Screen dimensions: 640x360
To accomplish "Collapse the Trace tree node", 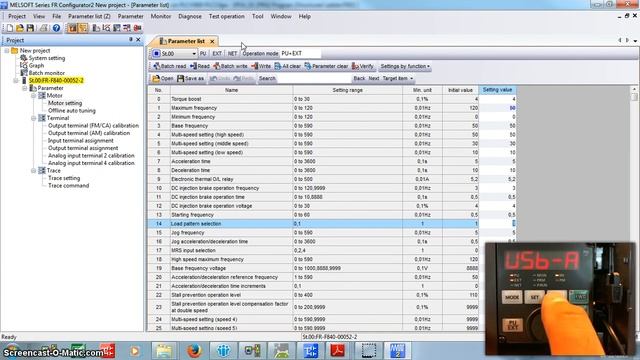I will click(x=33, y=171).
